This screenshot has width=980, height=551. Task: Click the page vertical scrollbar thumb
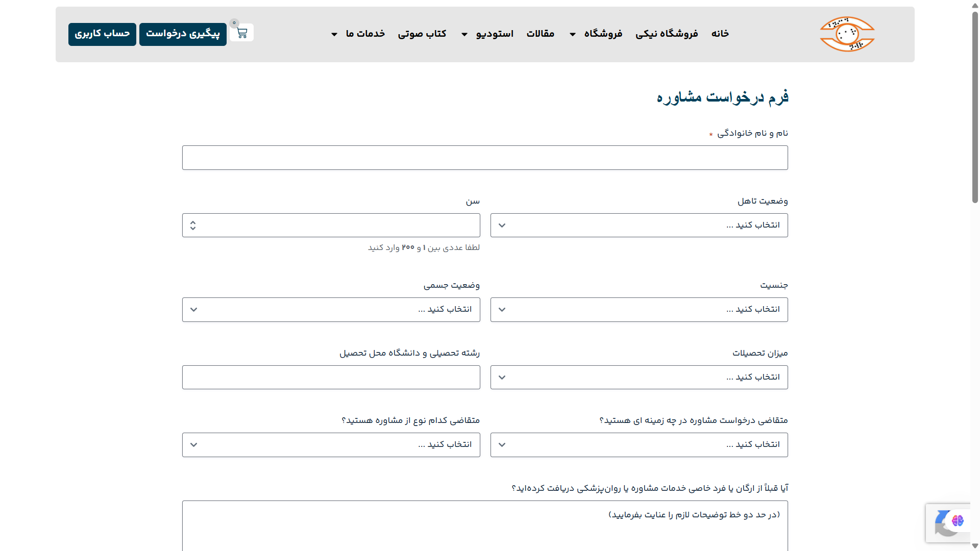pos(975,107)
